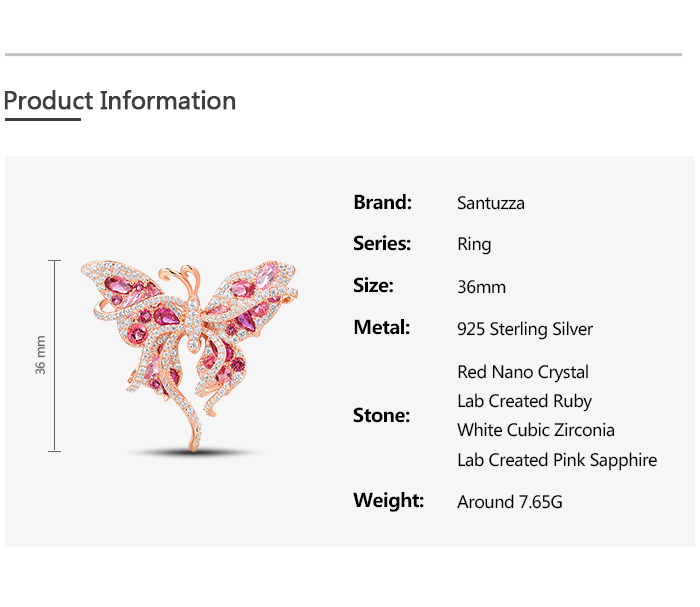Screen dimensions: 700x607
Task: Select the Series: label
Action: [382, 243]
